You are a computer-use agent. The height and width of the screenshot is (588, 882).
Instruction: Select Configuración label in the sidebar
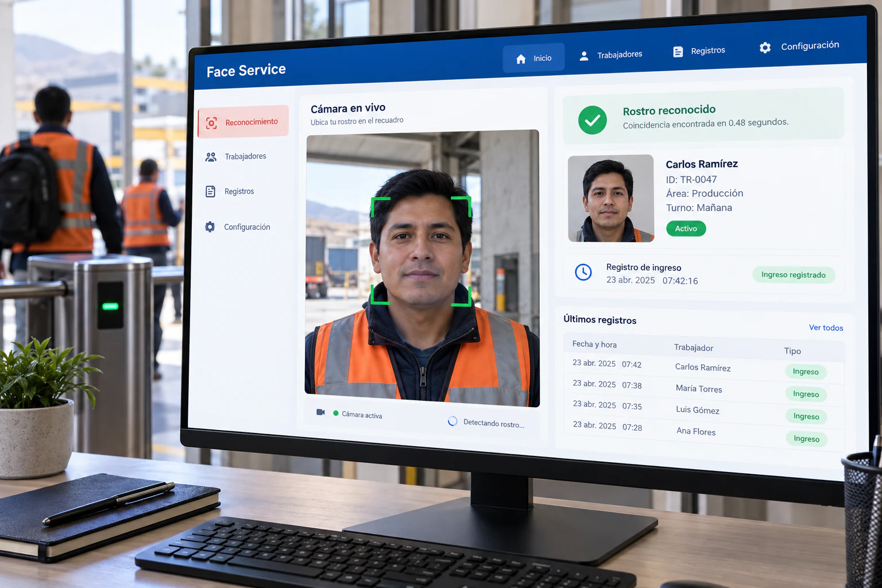click(247, 227)
